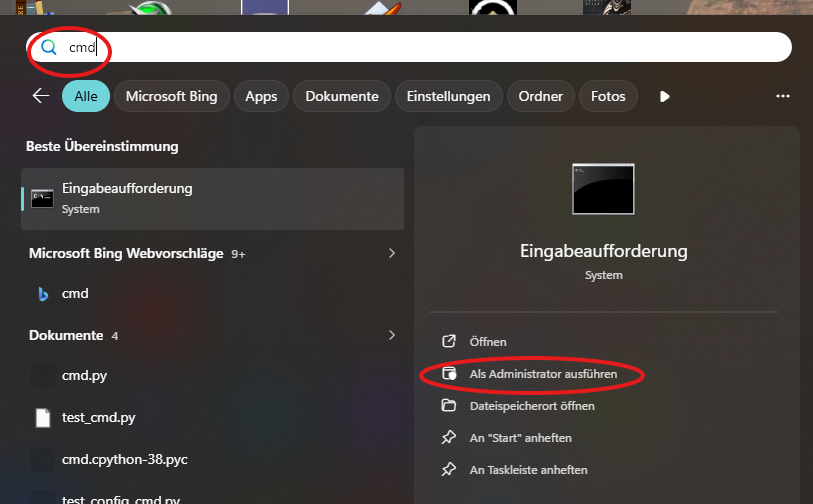
Task: Choose An "Start" anheften
Action: [x=521, y=438]
